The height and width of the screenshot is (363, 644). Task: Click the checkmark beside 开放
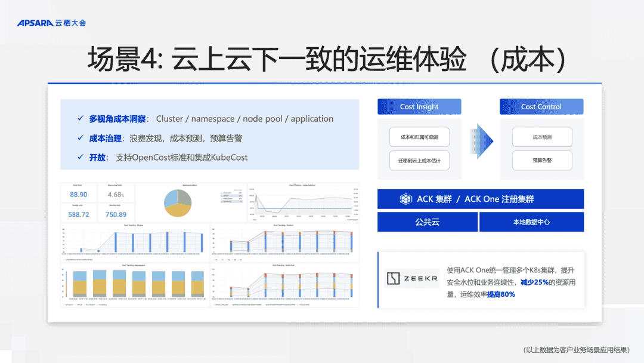(x=80, y=158)
